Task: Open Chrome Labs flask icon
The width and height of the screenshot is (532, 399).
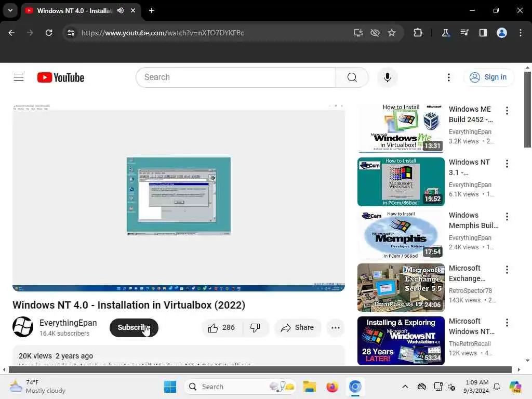Action: click(445, 33)
